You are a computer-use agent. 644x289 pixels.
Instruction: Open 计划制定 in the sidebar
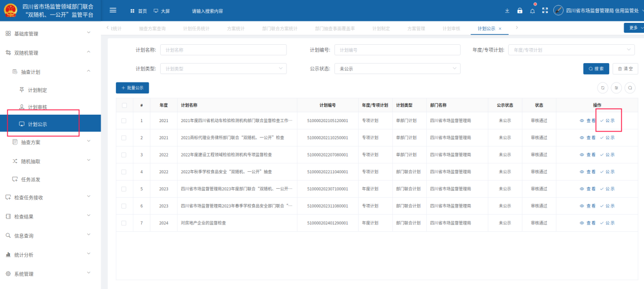coord(38,90)
